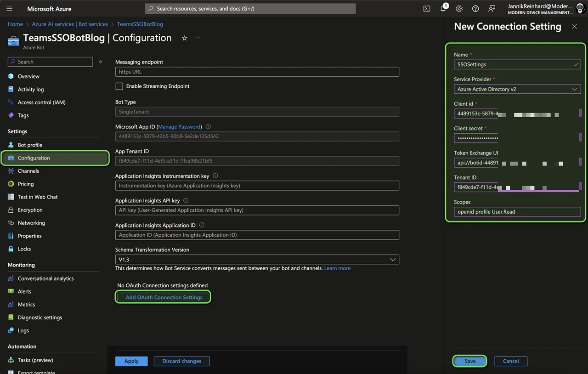Collapse the left sidebar menu
Screen dimensions: 588x374
coord(101,62)
